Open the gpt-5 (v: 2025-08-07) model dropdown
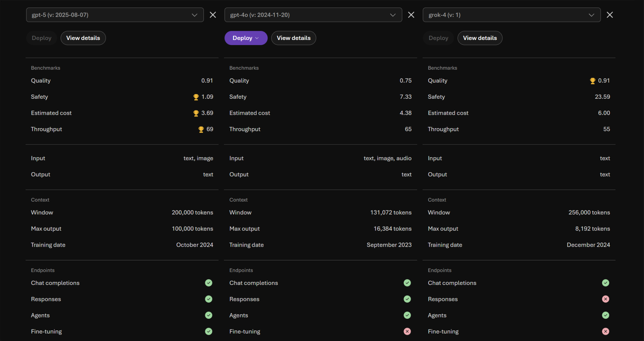Viewport: 644px width, 341px height. coord(115,15)
